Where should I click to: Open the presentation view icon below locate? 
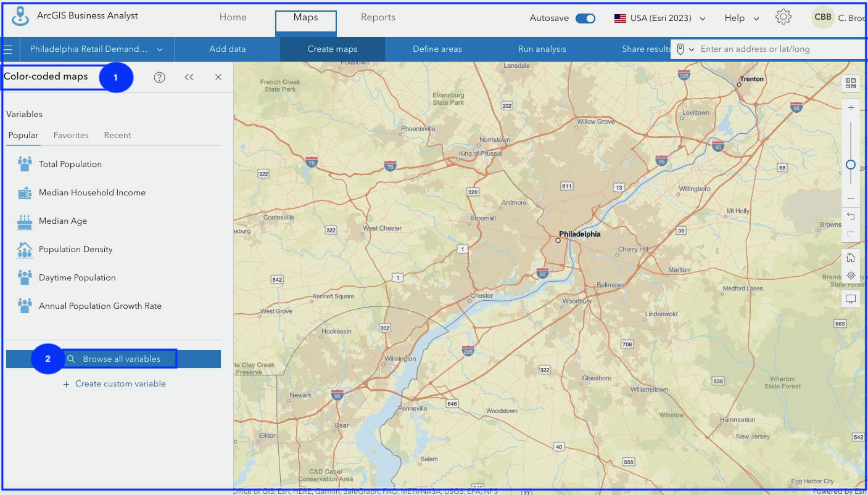pos(850,298)
